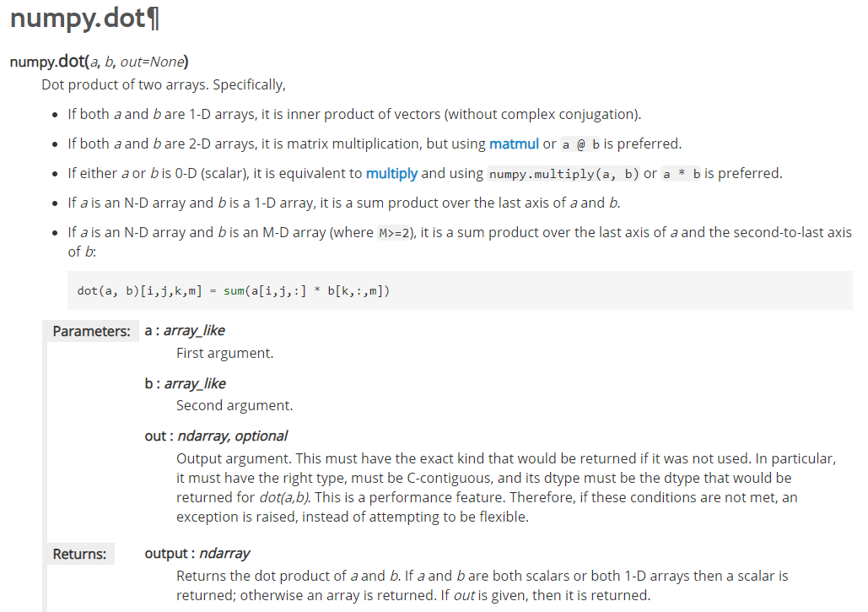Click the italic dot(a,b) in out description
Image resolution: width=868 pixels, height=612 pixels.
(284, 497)
